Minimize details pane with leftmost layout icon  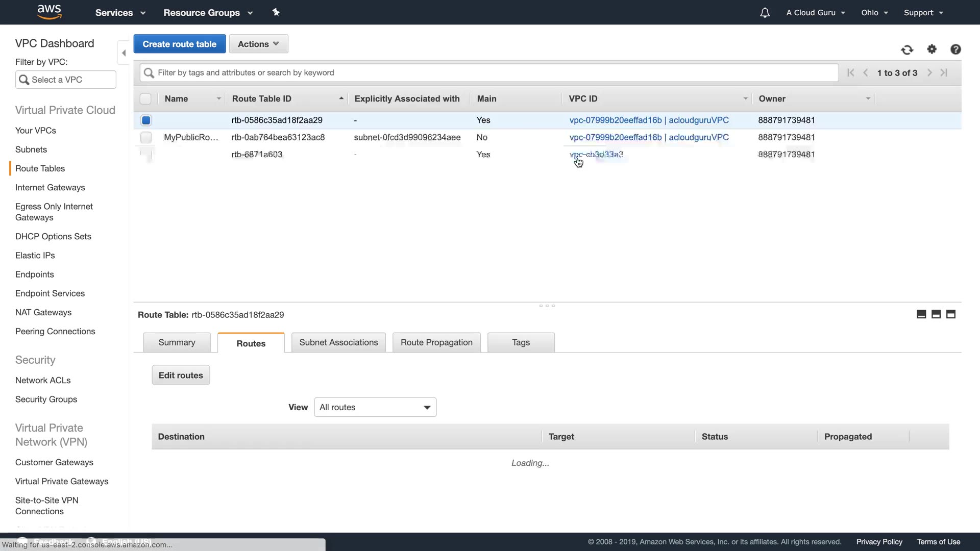point(921,314)
